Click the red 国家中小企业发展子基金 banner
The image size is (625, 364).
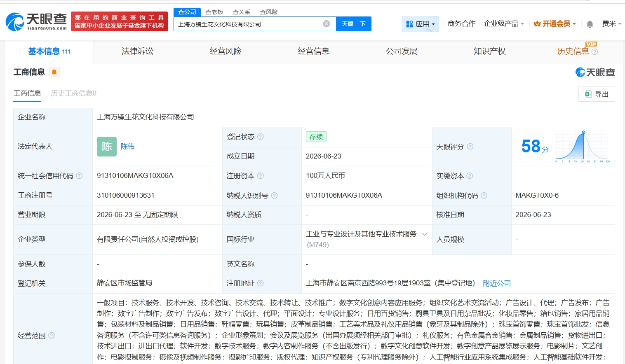tap(119, 21)
